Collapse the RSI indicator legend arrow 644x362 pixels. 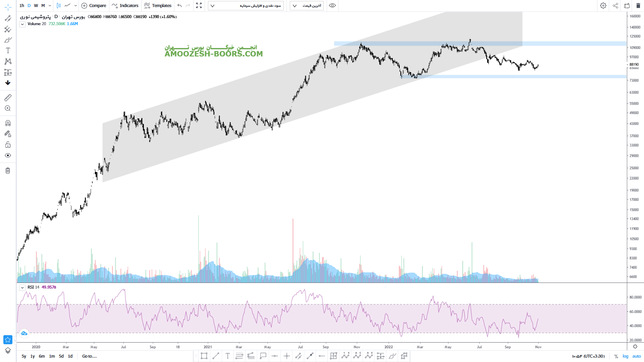click(x=22, y=288)
